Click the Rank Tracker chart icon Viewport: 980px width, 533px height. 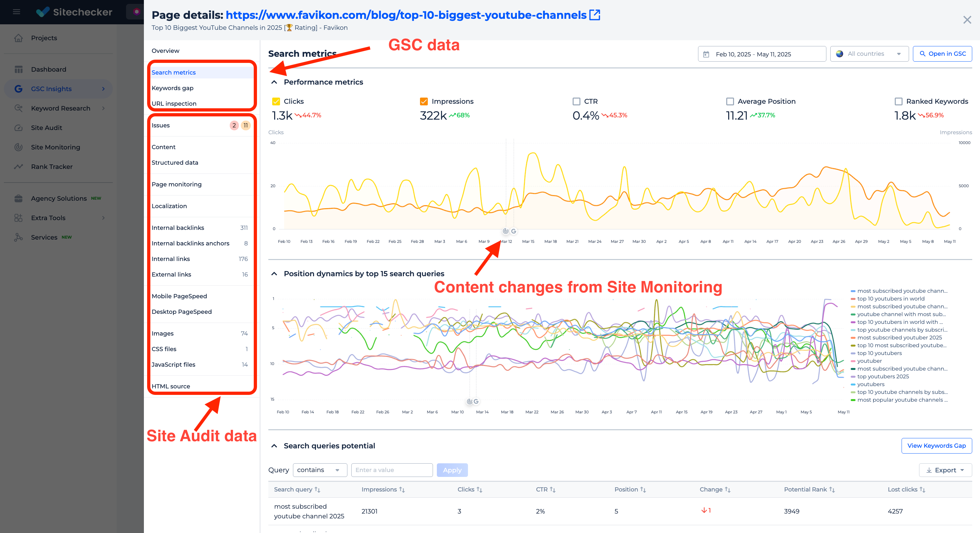(x=18, y=166)
